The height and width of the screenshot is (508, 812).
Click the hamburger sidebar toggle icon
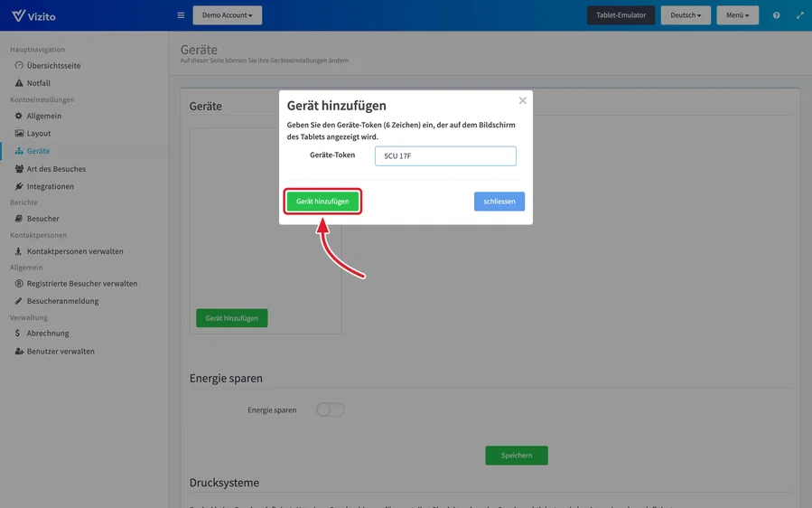(181, 15)
